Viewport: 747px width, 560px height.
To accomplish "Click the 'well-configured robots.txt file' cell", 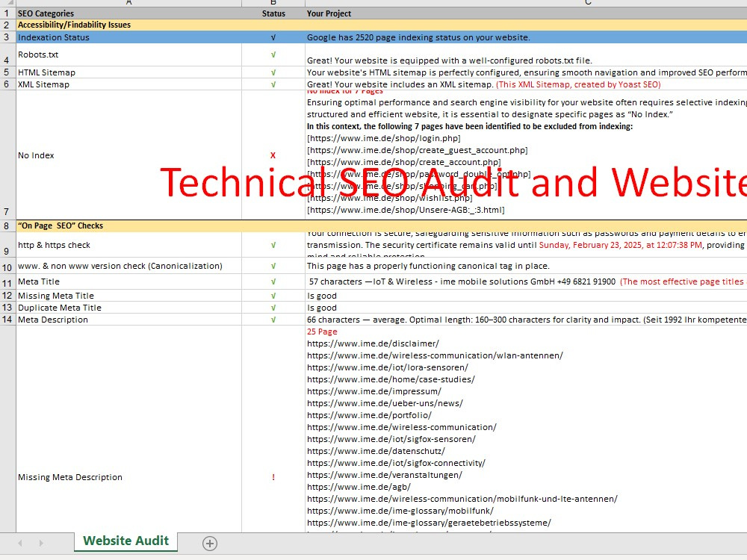I will [526, 55].
